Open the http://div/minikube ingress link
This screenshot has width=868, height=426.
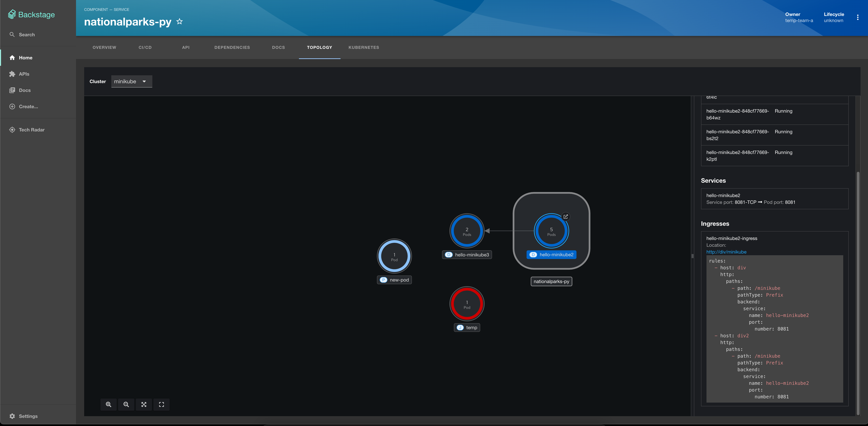point(726,251)
